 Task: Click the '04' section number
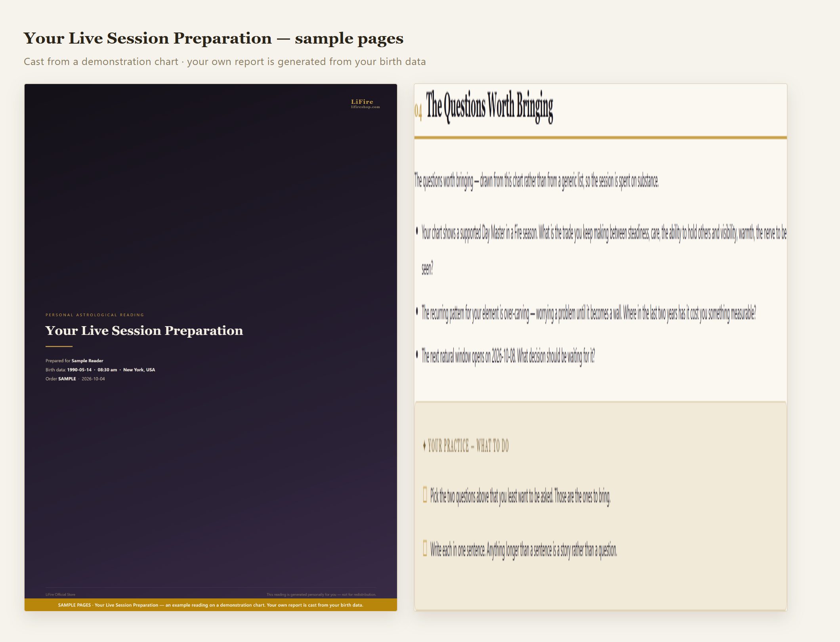tap(418, 111)
